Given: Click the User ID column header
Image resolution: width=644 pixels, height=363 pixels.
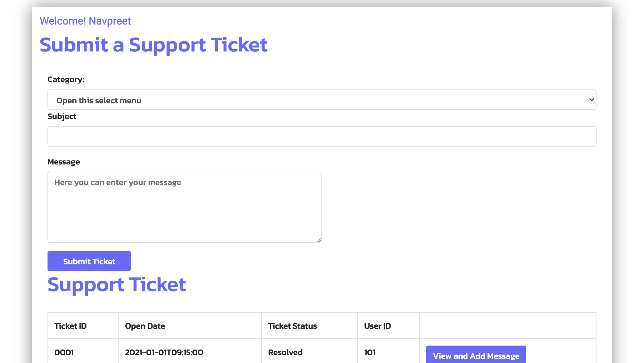Looking at the screenshot, I should point(377,326).
